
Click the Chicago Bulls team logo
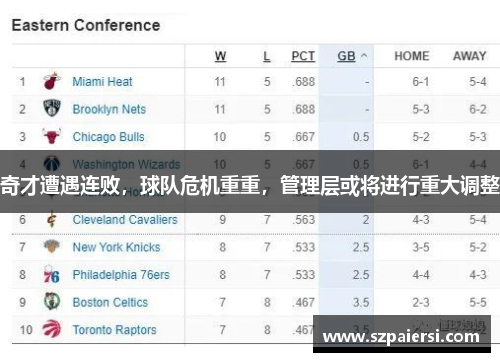(52, 136)
